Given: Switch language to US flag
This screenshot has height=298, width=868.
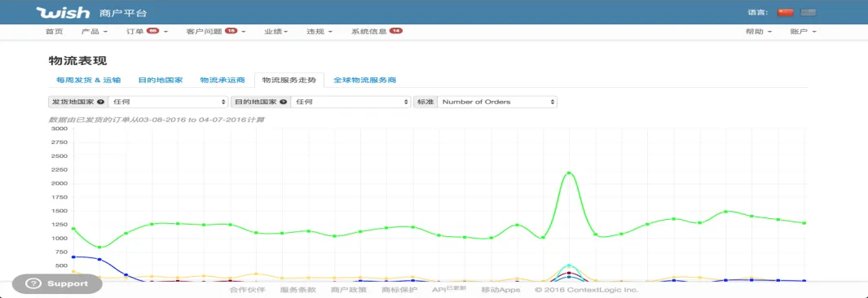Looking at the screenshot, I should tap(809, 12).
